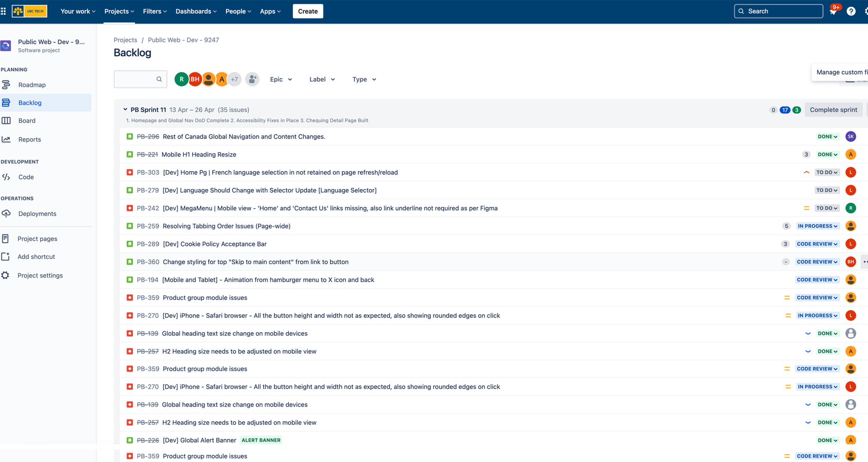Open the Filters menu
Viewport: 868px width, 462px height.
155,11
